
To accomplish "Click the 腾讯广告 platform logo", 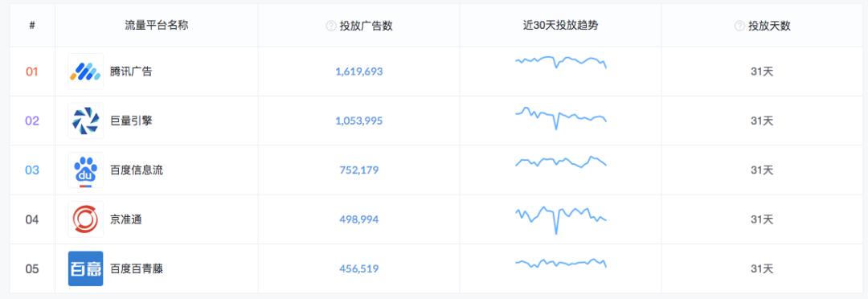I will pos(85,72).
